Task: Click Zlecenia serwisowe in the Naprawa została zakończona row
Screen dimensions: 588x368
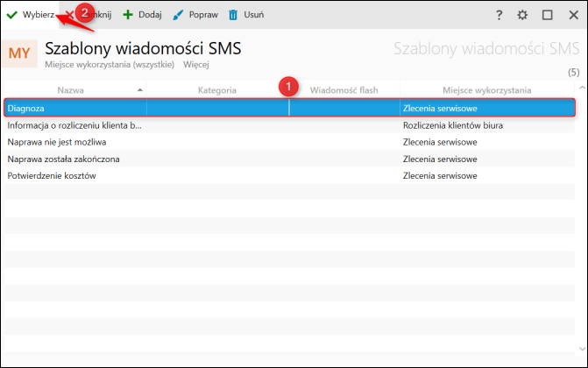Action: [440, 159]
